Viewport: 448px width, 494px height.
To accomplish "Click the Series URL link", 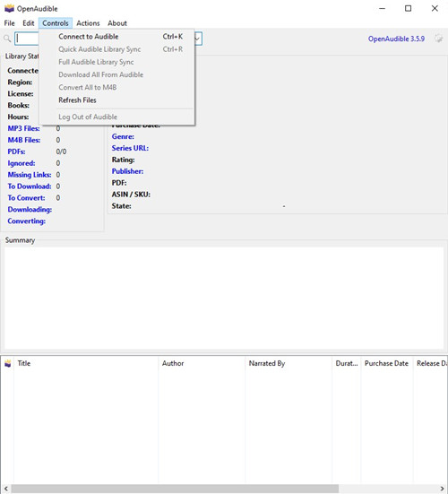I will pyautogui.click(x=130, y=148).
